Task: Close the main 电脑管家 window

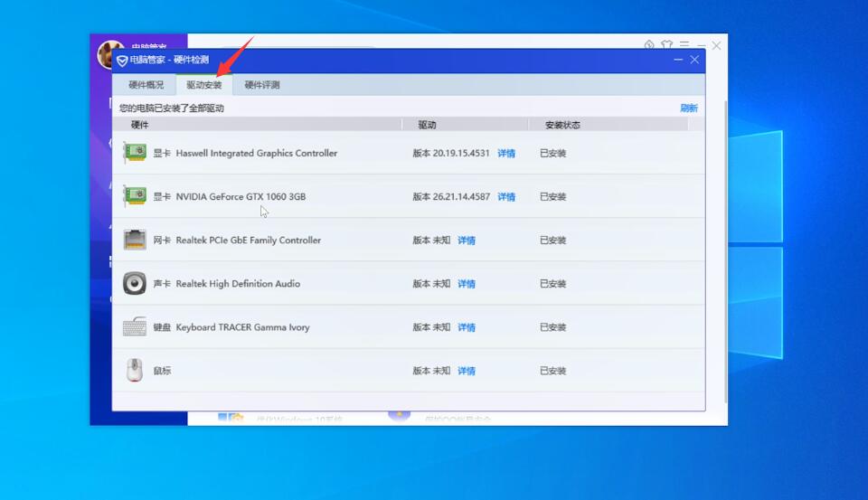Action: 716,45
